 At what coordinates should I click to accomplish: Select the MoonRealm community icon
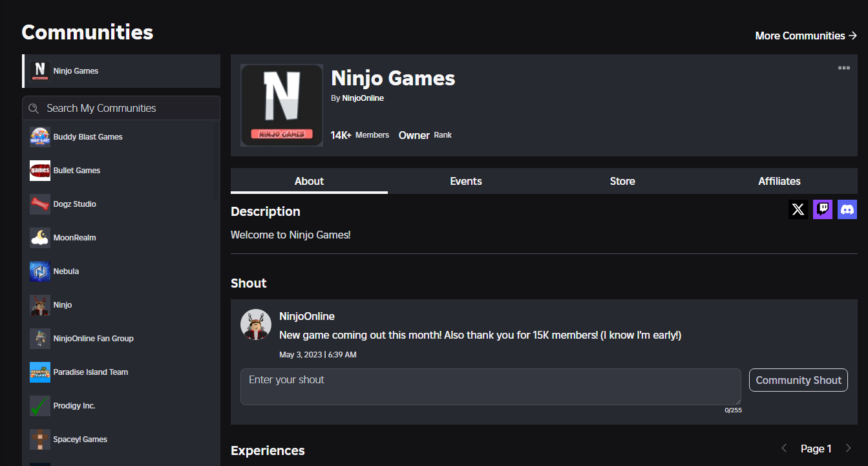pos(39,237)
